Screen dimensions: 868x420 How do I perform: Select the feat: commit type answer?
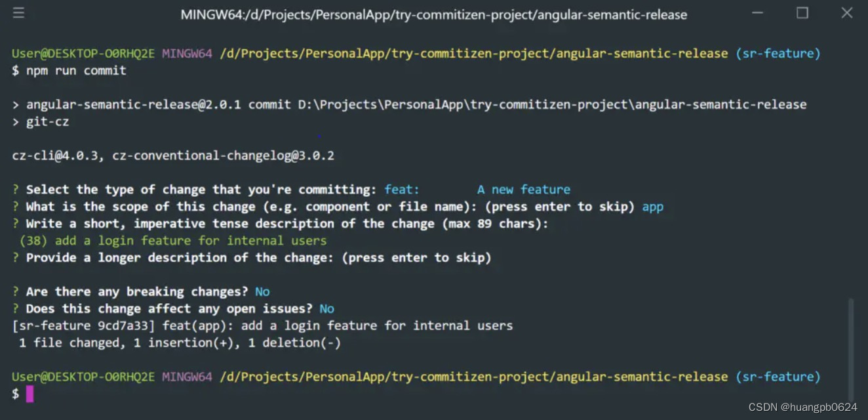401,189
